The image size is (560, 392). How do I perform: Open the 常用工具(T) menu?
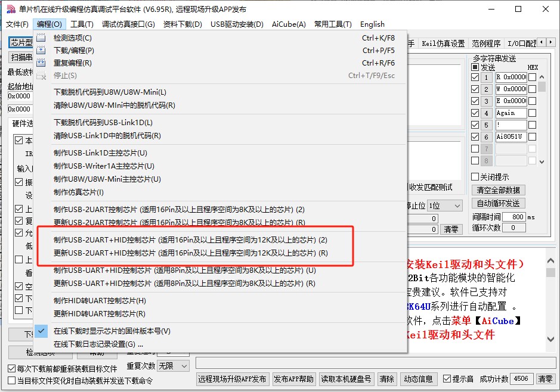click(x=333, y=24)
